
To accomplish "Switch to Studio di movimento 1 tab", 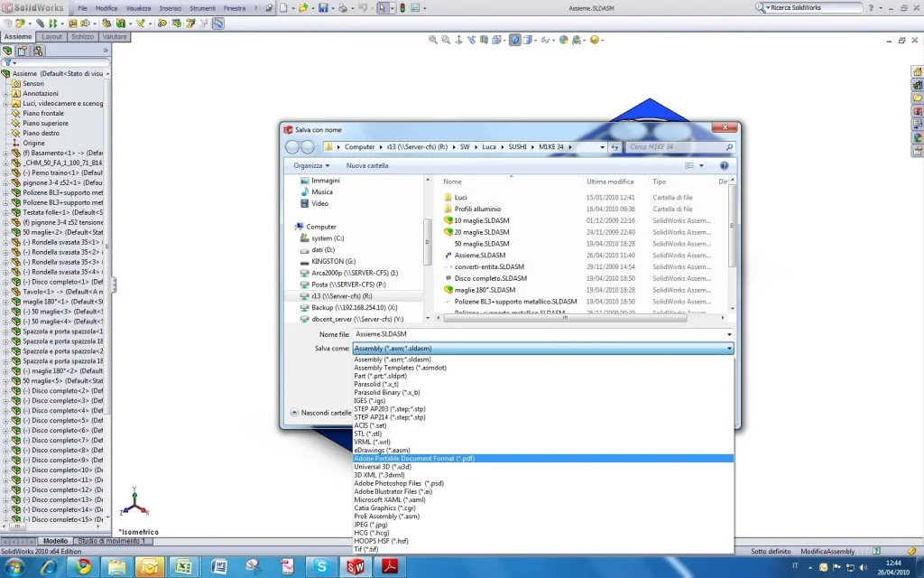I will (x=111, y=541).
